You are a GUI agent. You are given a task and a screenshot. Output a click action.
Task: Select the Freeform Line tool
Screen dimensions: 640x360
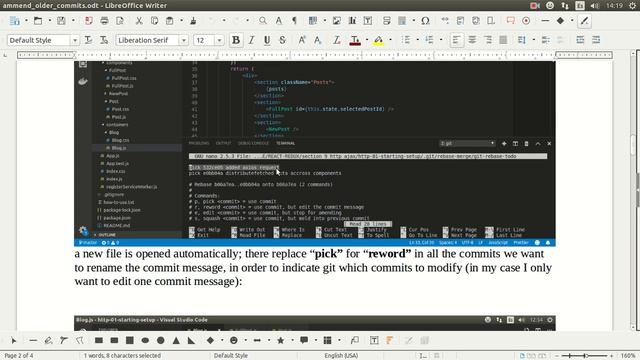coord(48,340)
